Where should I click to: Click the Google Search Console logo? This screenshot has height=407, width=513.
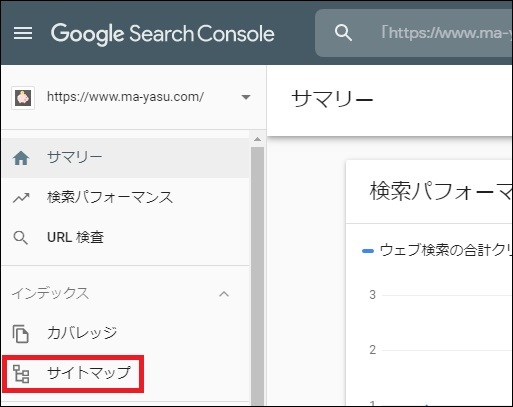tap(163, 34)
